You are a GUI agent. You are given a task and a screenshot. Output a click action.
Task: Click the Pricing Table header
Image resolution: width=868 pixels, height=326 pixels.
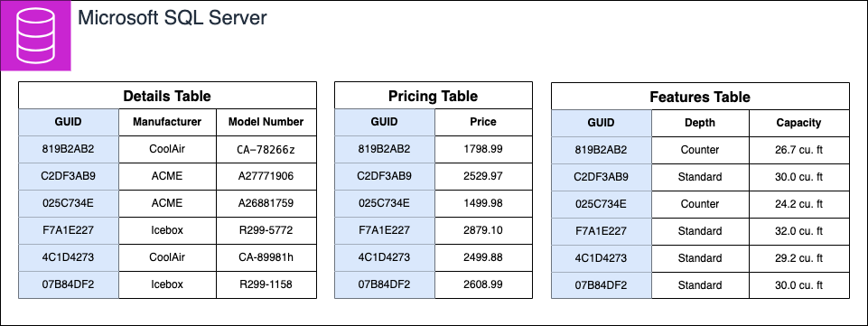point(434,96)
